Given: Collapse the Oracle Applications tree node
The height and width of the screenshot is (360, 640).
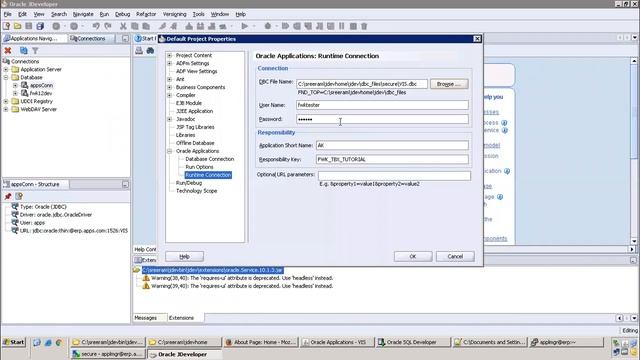Looking at the screenshot, I should [169, 151].
